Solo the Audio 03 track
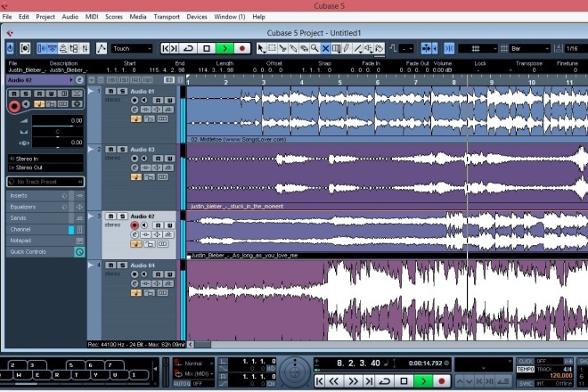 tap(122, 150)
